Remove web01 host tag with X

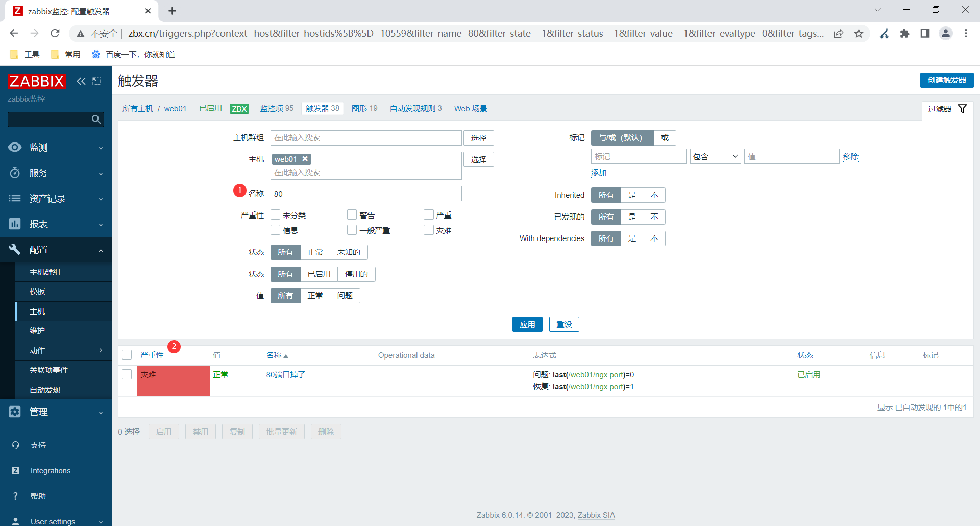pyautogui.click(x=305, y=159)
